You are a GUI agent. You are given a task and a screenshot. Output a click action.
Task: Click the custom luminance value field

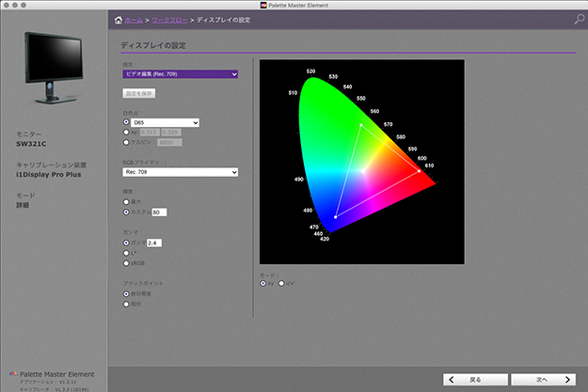click(159, 212)
